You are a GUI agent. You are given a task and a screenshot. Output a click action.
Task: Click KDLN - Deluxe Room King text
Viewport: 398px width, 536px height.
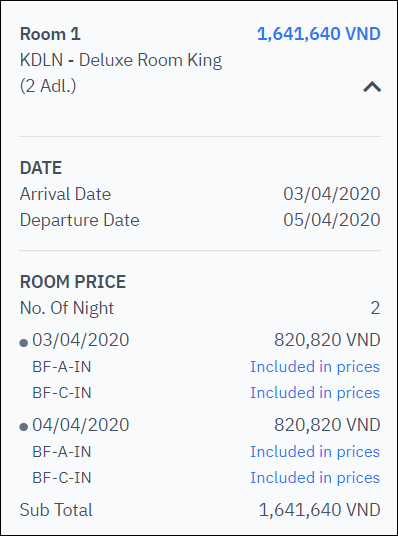click(x=121, y=61)
